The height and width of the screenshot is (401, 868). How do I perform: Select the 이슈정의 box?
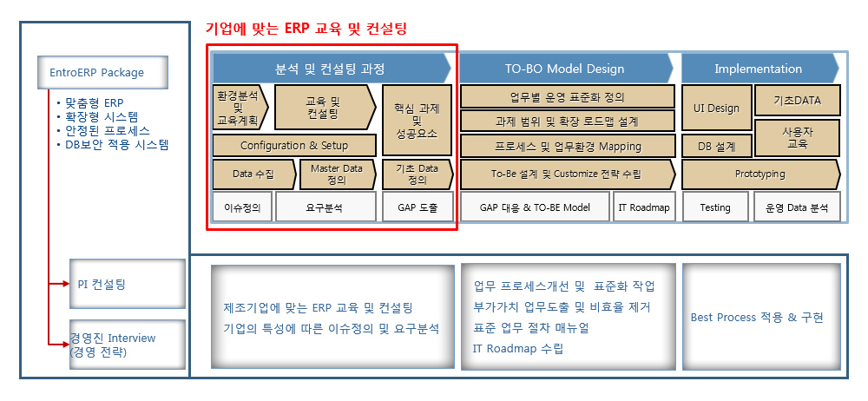pos(242,207)
